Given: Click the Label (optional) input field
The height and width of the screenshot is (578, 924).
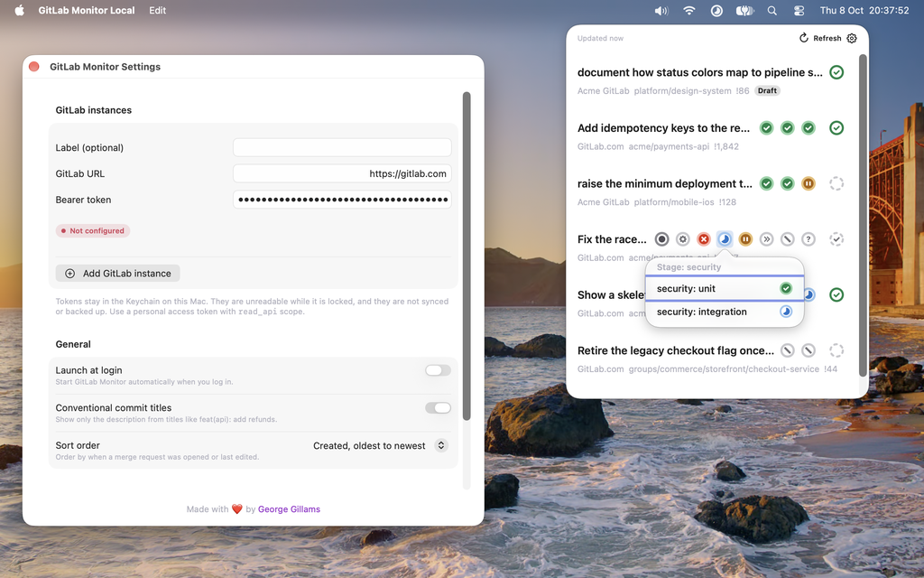Looking at the screenshot, I should [342, 147].
